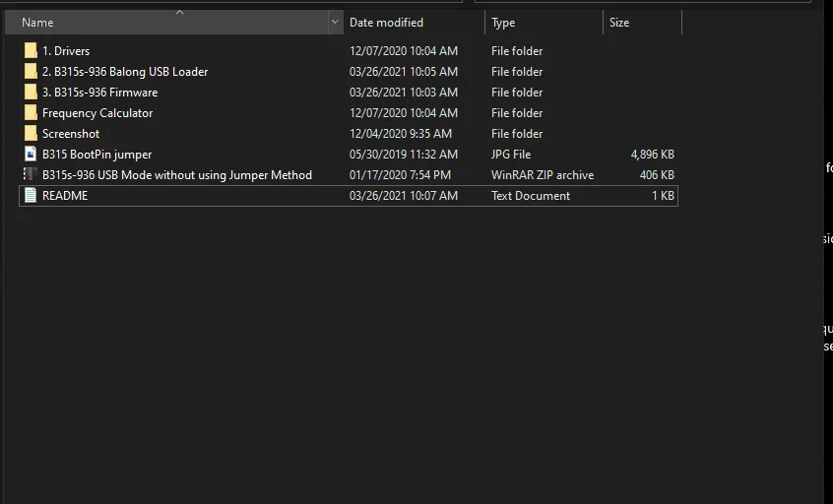Click folder icon beside B315s-936 Balong USB Loader
This screenshot has height=504, width=833.
coord(31,71)
